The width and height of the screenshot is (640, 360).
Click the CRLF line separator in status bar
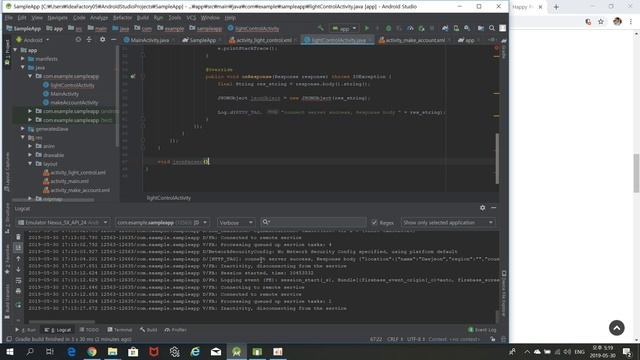(395, 339)
